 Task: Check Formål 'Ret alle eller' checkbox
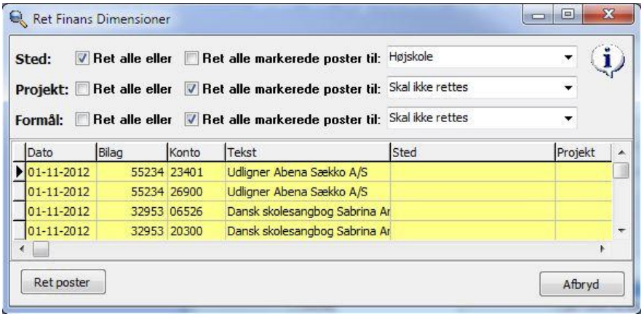pos(82,119)
